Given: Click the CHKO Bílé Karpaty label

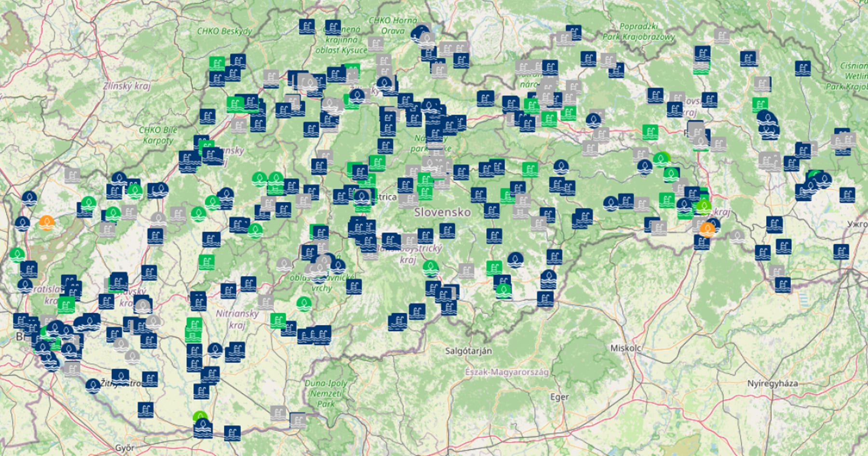Looking at the screenshot, I should point(158,135).
